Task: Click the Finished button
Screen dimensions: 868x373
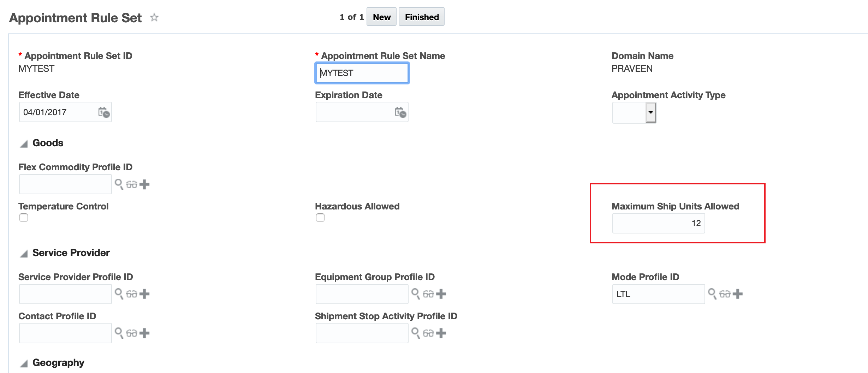Action: tap(422, 17)
